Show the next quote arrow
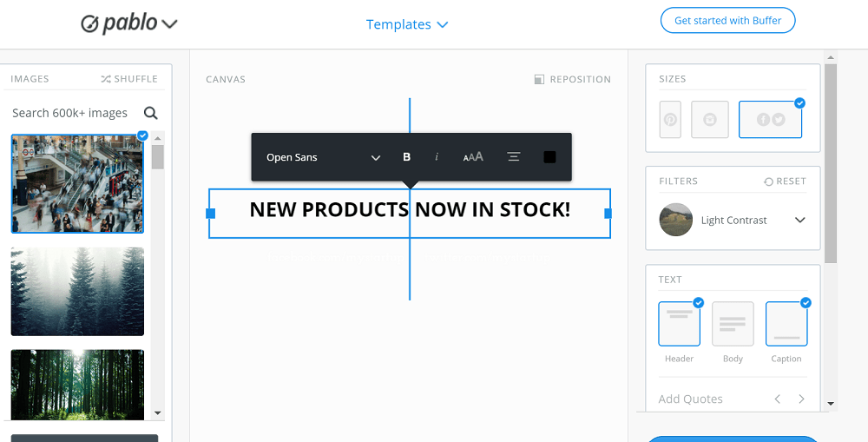Image resolution: width=868 pixels, height=442 pixels. pyautogui.click(x=801, y=399)
